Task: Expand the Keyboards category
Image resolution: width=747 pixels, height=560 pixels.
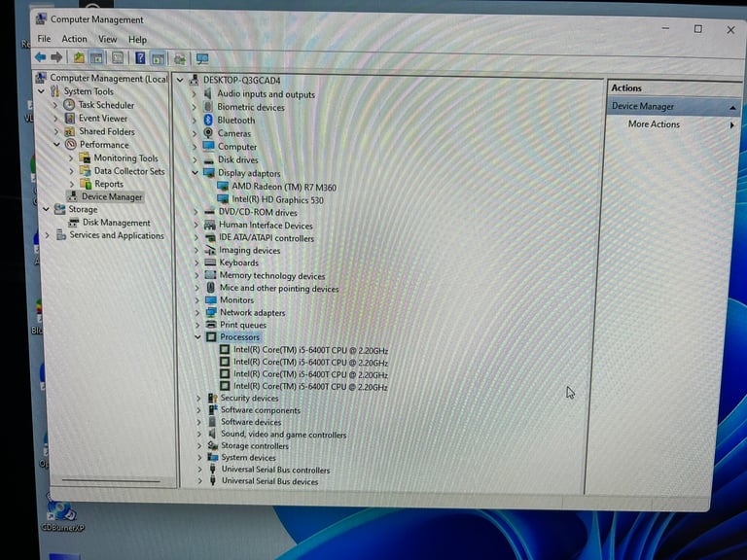Action: (x=196, y=262)
